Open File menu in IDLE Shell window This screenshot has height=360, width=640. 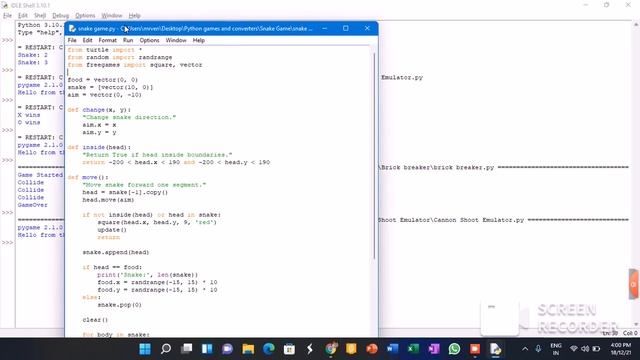tap(7, 16)
